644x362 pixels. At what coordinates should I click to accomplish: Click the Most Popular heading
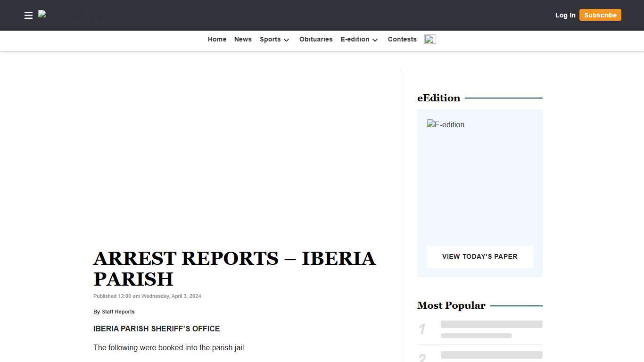pyautogui.click(x=451, y=305)
